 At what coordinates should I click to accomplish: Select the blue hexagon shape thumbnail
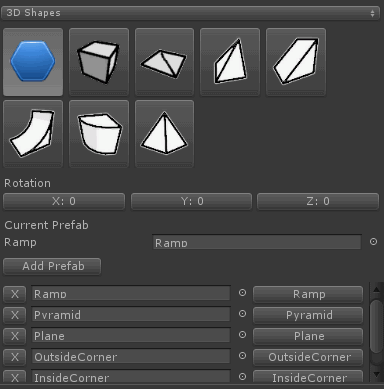click(x=33, y=62)
